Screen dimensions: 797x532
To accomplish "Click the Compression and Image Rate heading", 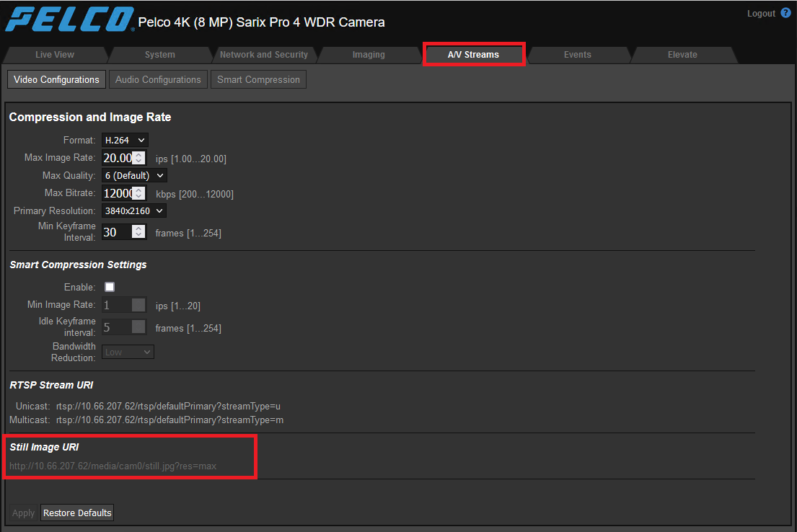I will 90,118.
